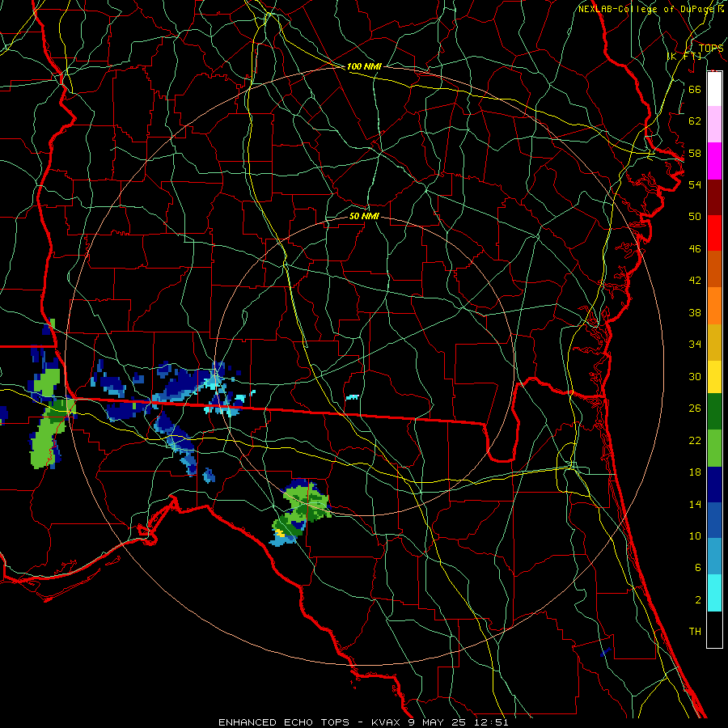Viewport: 728px width, 728px height.
Task: Click the "18" legend value
Action: [x=695, y=472]
